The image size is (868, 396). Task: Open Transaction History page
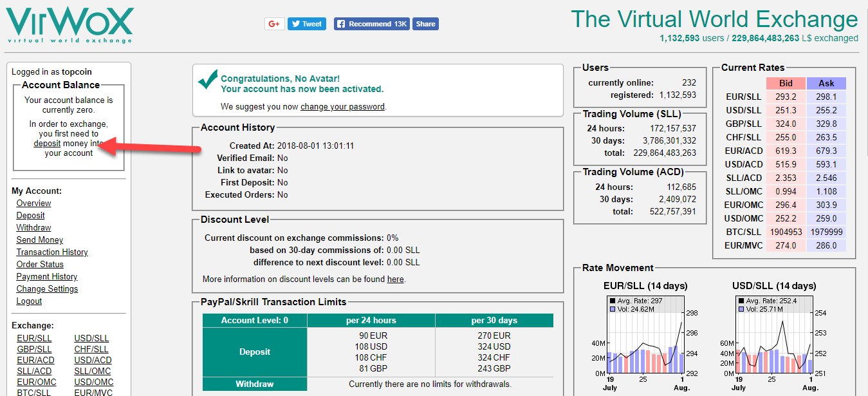pyautogui.click(x=52, y=252)
